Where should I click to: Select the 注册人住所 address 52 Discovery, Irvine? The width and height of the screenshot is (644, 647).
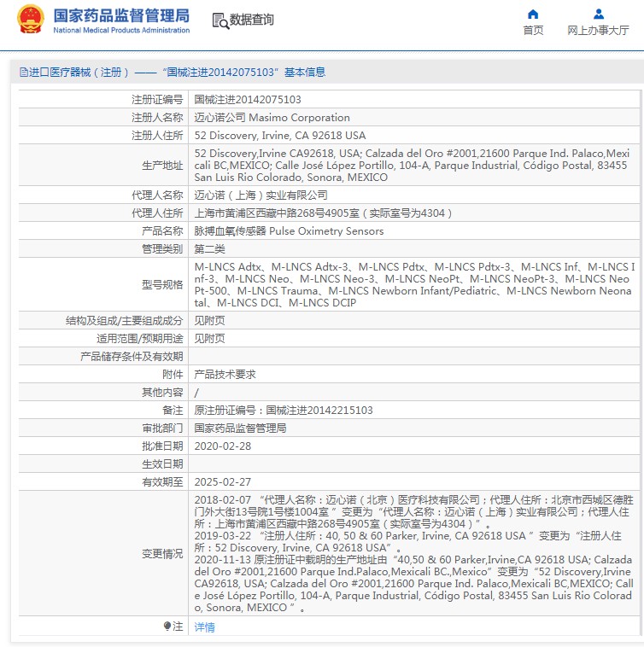280,136
